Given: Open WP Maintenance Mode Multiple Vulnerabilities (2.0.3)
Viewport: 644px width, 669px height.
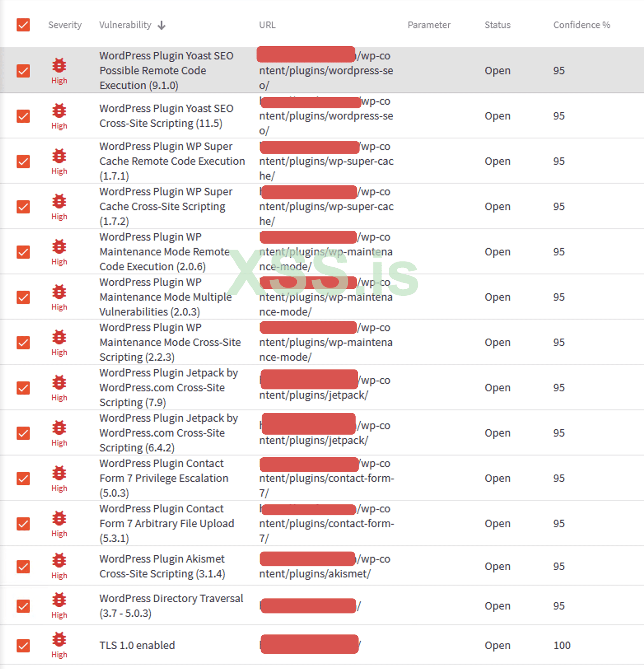Looking at the screenshot, I should click(166, 297).
